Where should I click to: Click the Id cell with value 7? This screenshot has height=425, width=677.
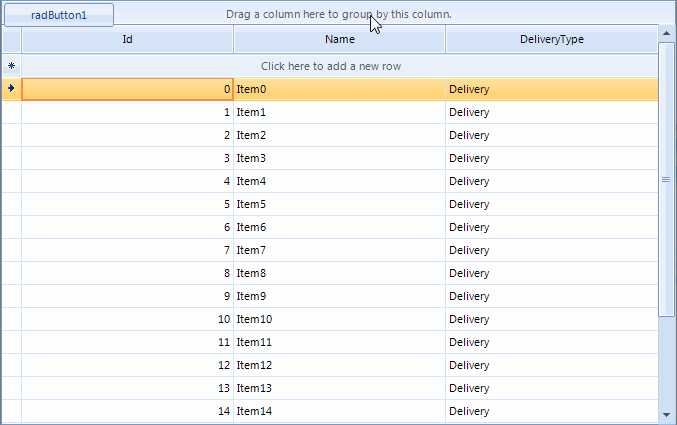pyautogui.click(x=127, y=250)
